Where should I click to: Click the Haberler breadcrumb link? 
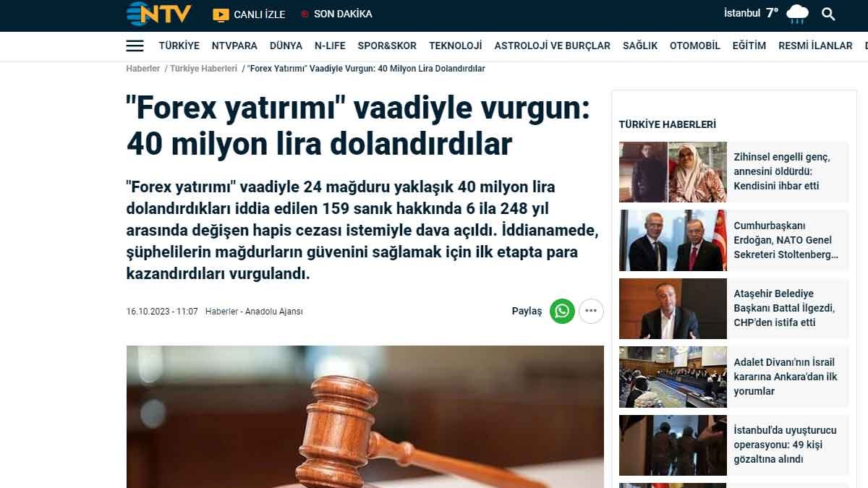coord(142,69)
